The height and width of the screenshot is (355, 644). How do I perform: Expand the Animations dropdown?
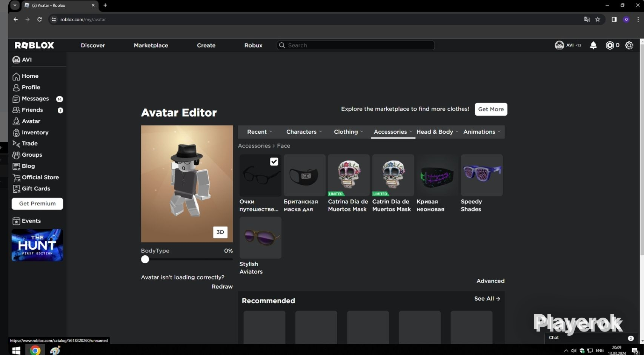click(x=482, y=132)
